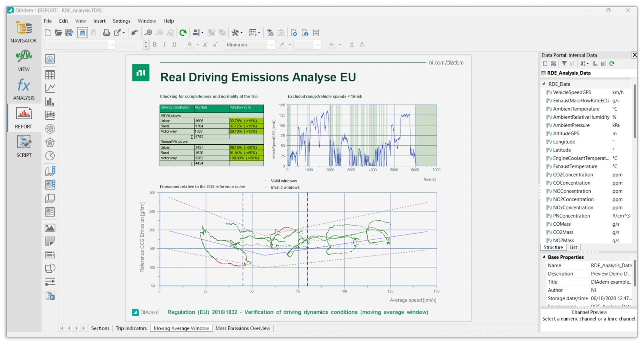Viewport: 644px width, 344px height.
Task: Open the NAVIGATOR panel
Action: 23,32
